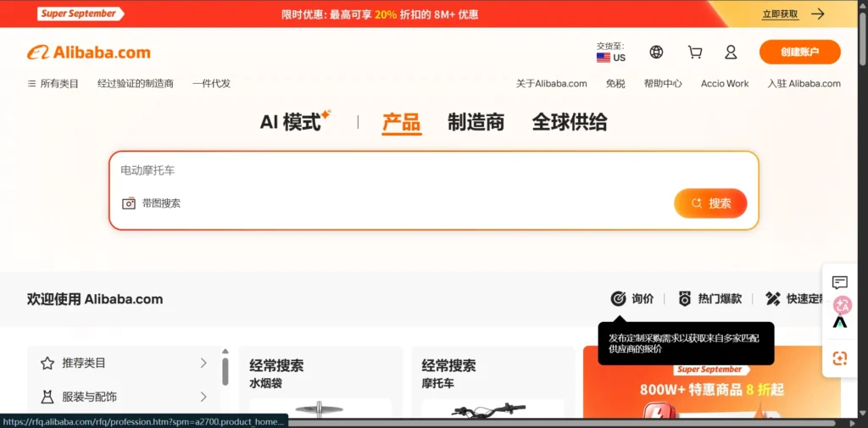Open 关于Alibaba.com link

(x=551, y=84)
